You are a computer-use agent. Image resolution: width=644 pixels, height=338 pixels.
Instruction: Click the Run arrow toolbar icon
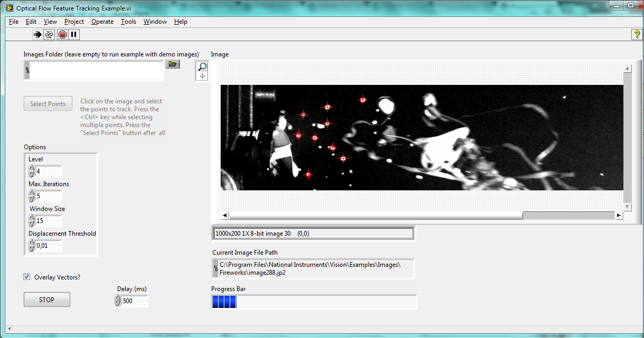(x=37, y=35)
